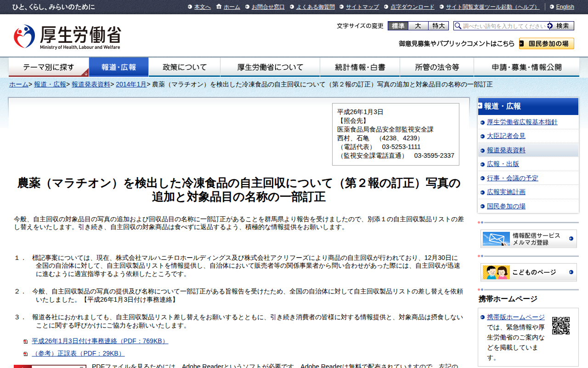Set font size to 標準
Screen dimensions: 588x368
tap(398, 26)
